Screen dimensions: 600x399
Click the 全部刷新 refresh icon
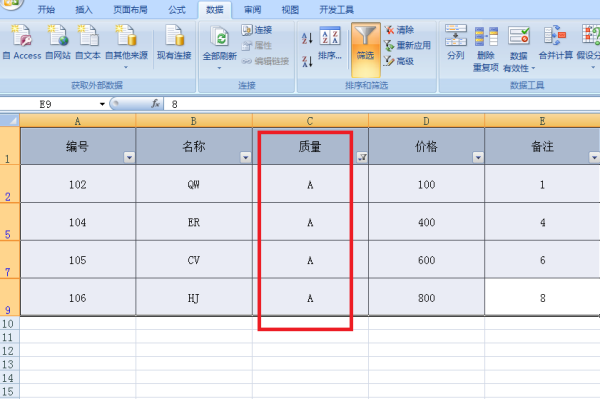[220, 38]
